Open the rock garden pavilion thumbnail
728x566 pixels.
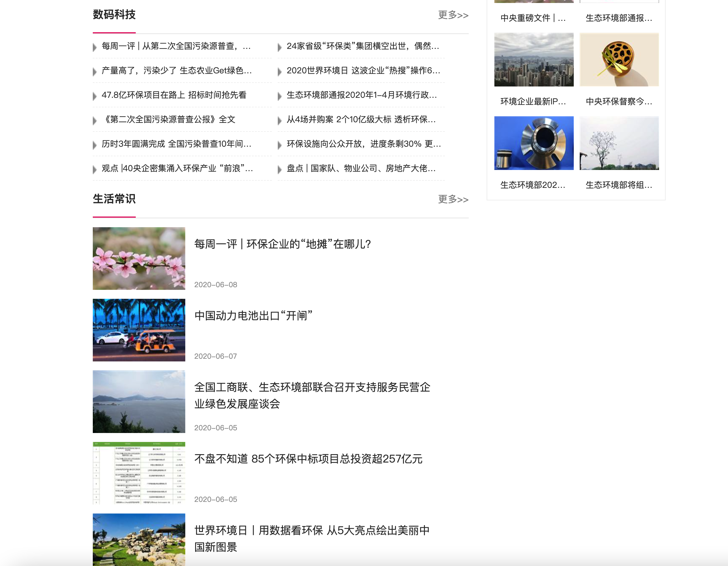click(x=139, y=540)
